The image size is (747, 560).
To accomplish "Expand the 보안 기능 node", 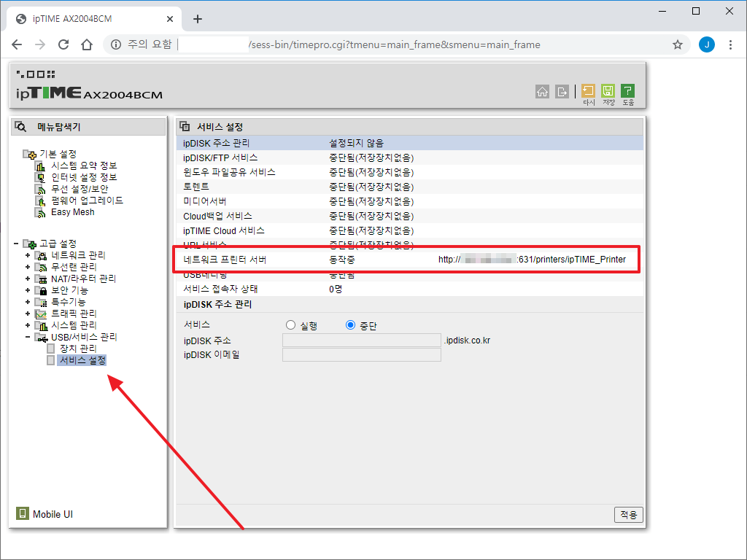I will (x=28, y=290).
